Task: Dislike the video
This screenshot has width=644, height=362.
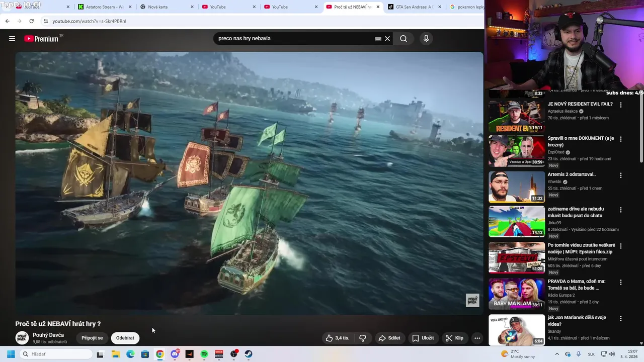Action: pos(363,338)
